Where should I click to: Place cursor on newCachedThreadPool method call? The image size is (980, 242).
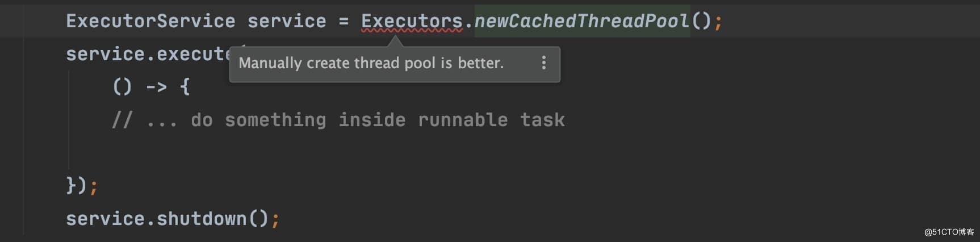click(581, 21)
